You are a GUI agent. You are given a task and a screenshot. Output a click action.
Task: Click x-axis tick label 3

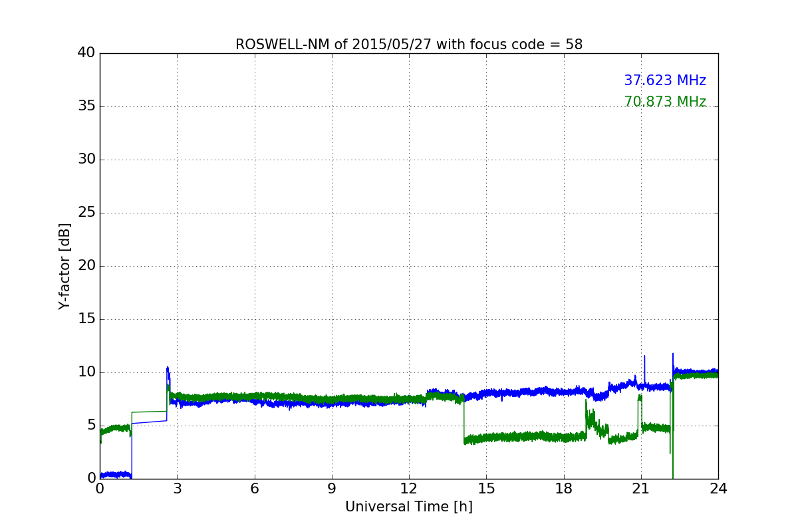(177, 489)
